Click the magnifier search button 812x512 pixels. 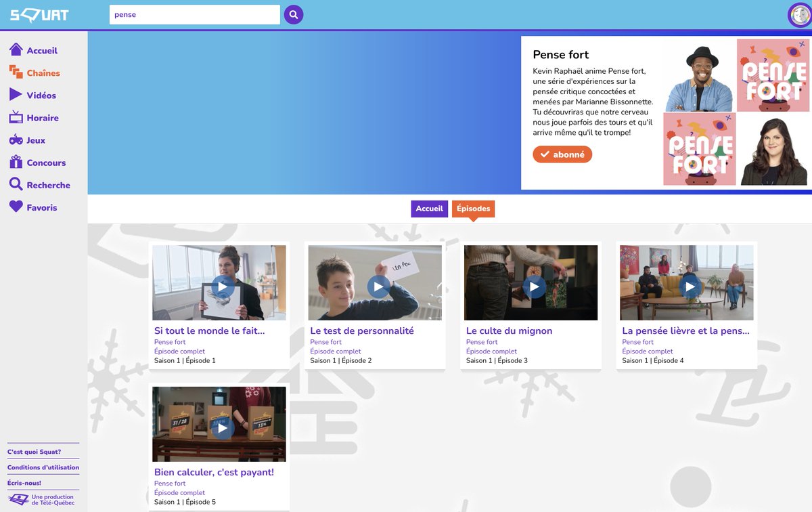294,14
